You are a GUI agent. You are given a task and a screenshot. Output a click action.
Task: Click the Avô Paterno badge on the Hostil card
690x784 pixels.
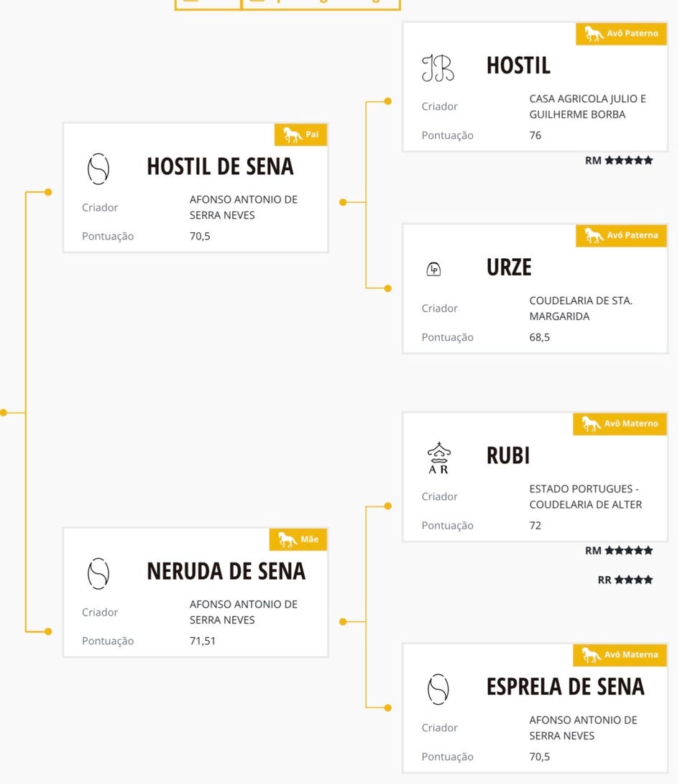[621, 34]
